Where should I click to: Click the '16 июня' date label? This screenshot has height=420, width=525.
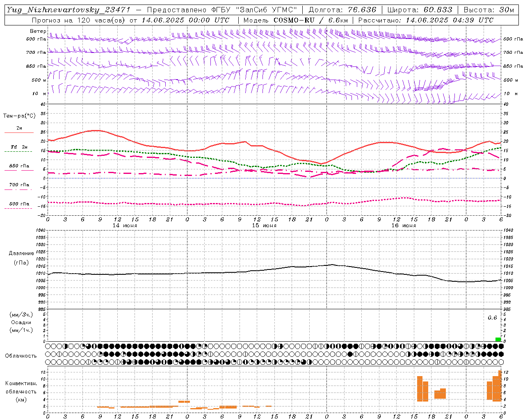coord(404,226)
